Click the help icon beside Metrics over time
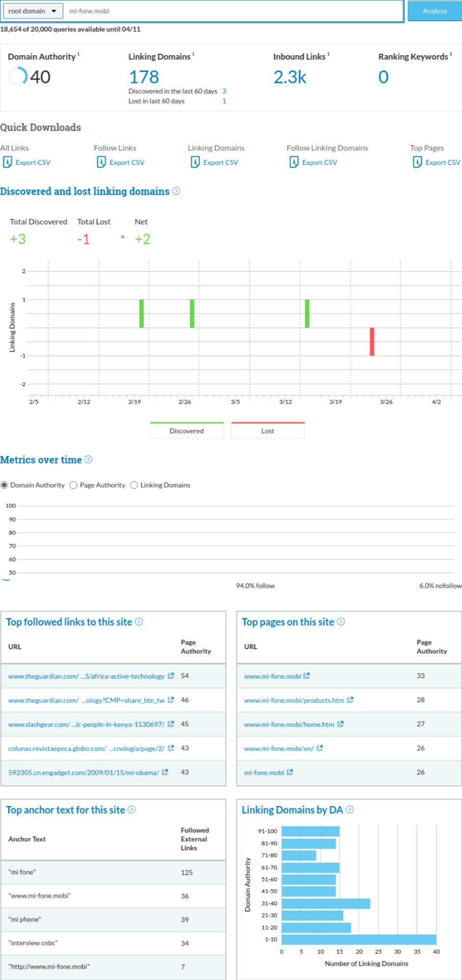The height and width of the screenshot is (980, 462). pyautogui.click(x=88, y=459)
